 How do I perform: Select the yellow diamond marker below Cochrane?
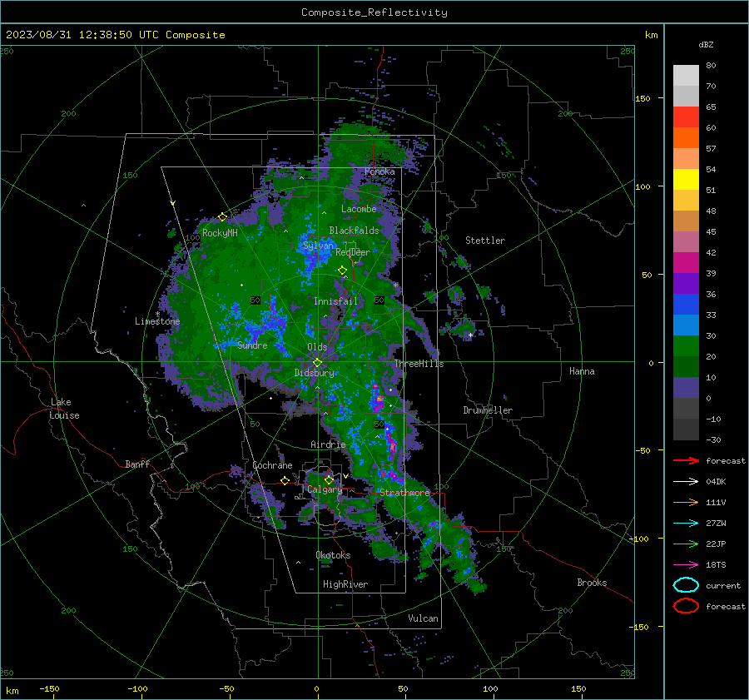285,480
